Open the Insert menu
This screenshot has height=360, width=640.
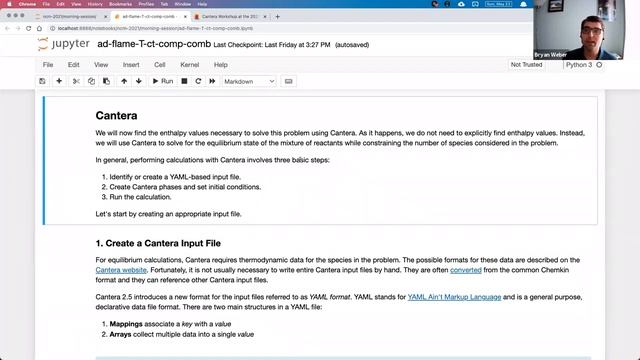131,65
